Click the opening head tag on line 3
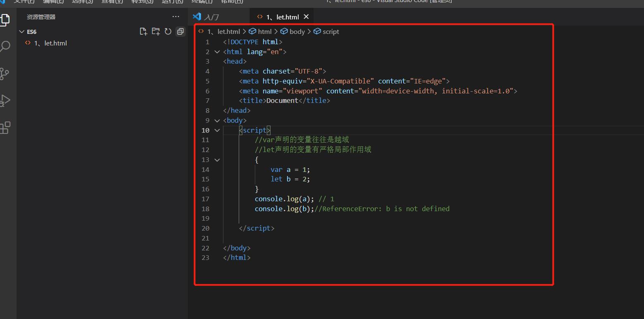 [235, 61]
